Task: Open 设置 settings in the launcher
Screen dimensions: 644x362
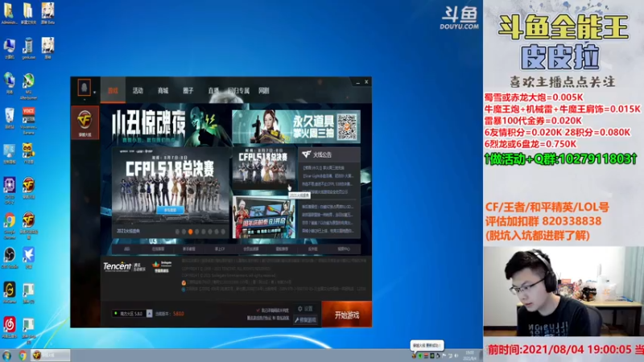Action: [x=306, y=309]
